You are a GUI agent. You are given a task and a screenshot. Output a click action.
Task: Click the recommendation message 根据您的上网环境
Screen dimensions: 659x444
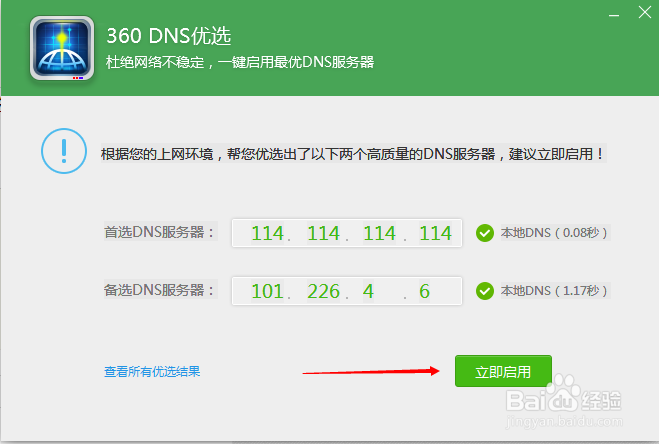coord(352,154)
